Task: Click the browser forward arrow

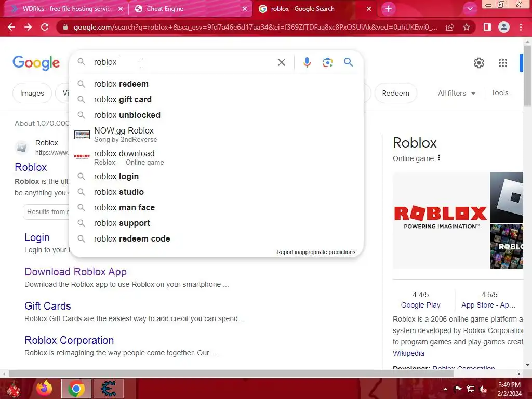Action: pyautogui.click(x=28, y=27)
